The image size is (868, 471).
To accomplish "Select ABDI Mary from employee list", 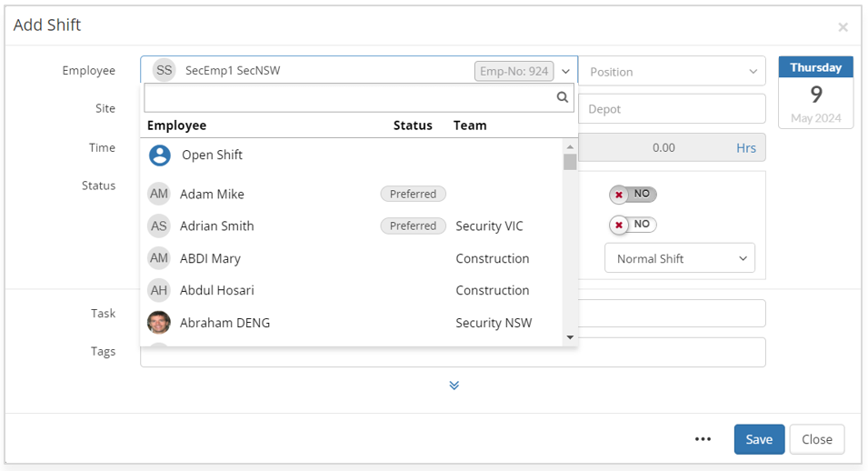I will 211,258.
